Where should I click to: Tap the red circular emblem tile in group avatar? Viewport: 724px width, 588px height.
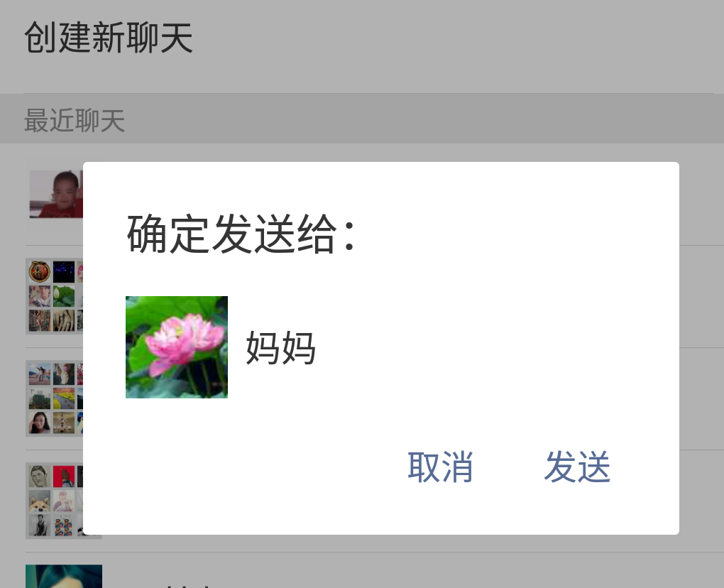[x=40, y=271]
